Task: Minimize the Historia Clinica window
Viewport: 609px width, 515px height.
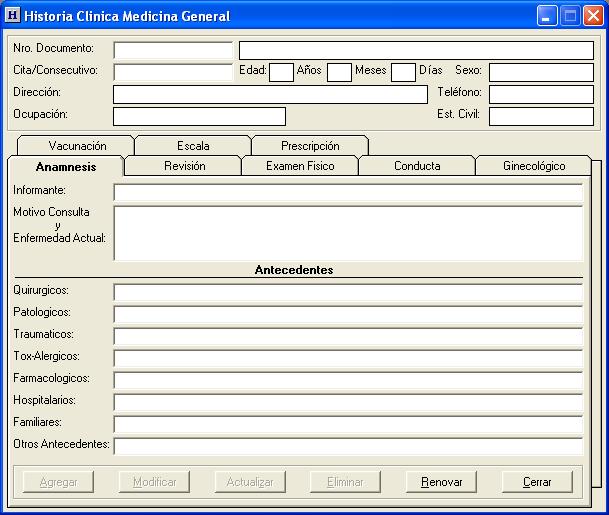Action: point(547,16)
